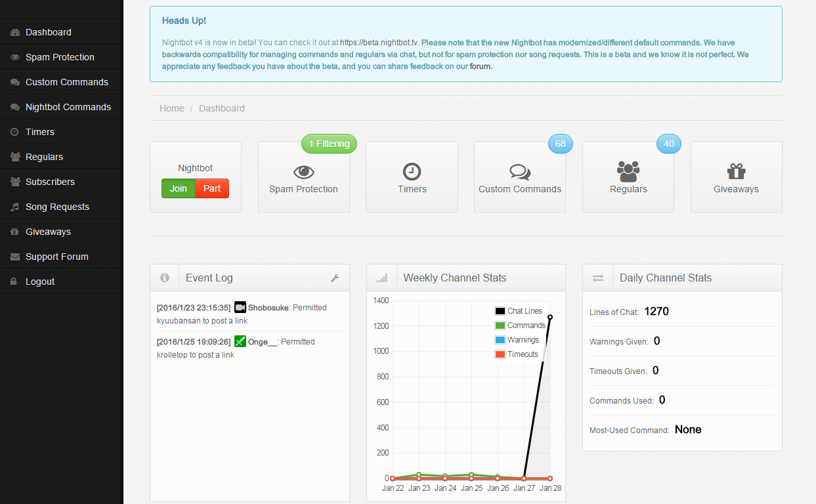Image resolution: width=816 pixels, height=504 pixels.
Task: Click the Onge__ username in Event Log
Action: coord(263,341)
